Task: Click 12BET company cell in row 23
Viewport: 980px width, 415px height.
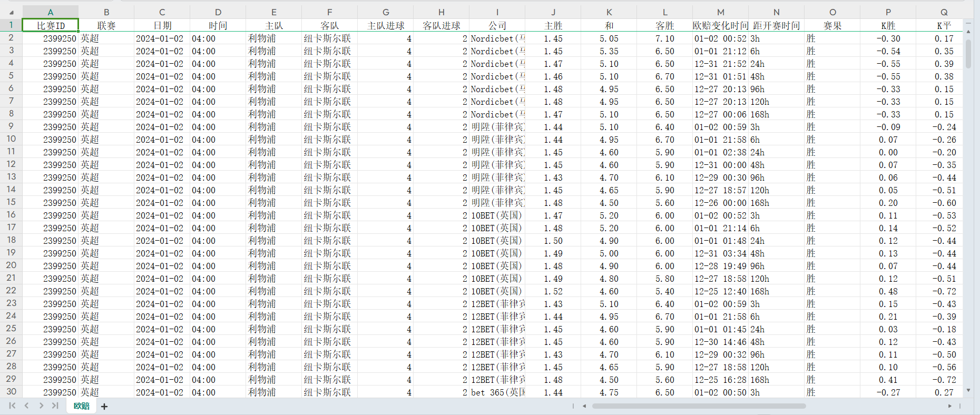Action: [x=497, y=304]
